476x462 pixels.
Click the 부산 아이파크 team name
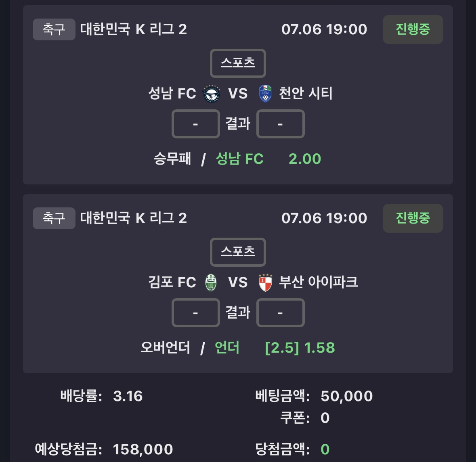click(x=319, y=282)
